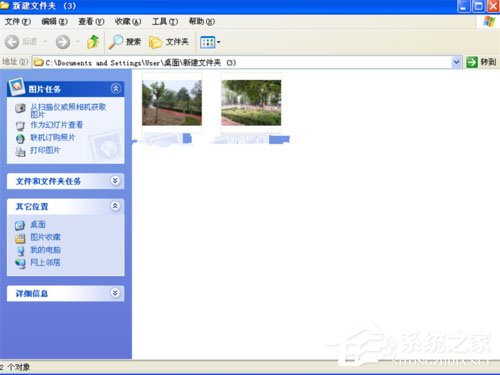Expand the address bar dropdown
The height and width of the screenshot is (375, 500).
(457, 62)
